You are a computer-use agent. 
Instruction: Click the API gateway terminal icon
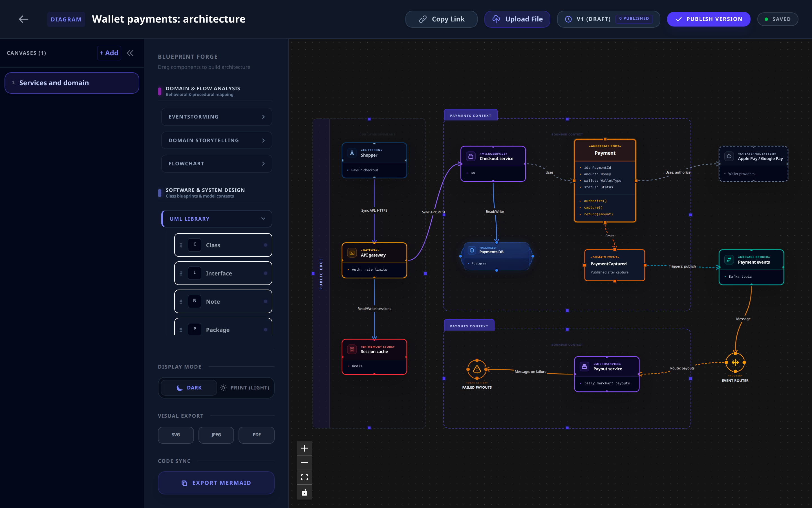(x=352, y=253)
